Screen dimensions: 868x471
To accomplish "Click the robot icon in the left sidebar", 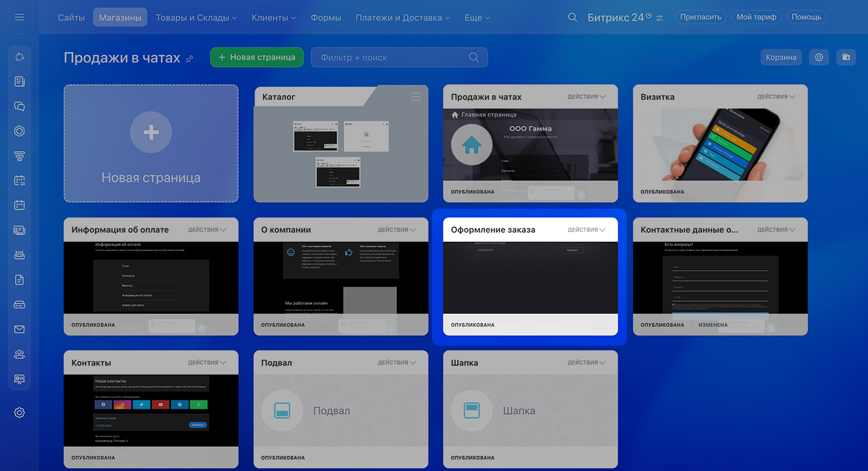I will click(19, 255).
